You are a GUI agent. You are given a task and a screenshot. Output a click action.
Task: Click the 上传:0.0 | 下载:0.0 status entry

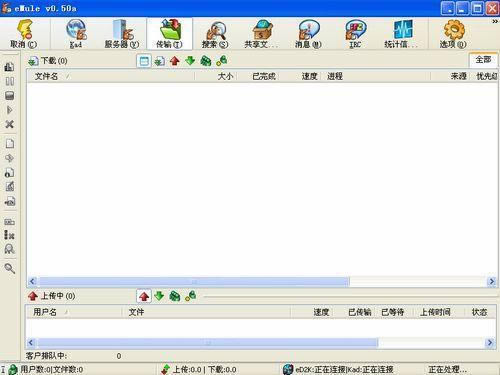coord(199,369)
